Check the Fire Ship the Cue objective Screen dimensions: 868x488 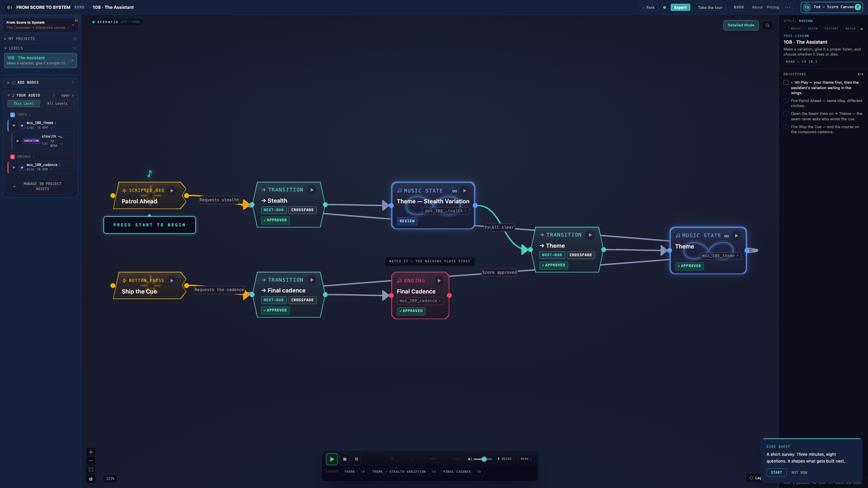pyautogui.click(x=786, y=127)
